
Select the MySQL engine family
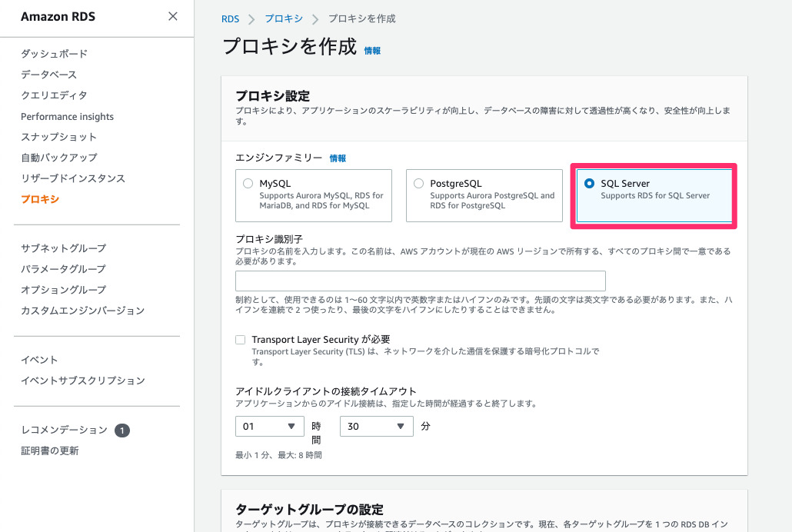(x=248, y=182)
